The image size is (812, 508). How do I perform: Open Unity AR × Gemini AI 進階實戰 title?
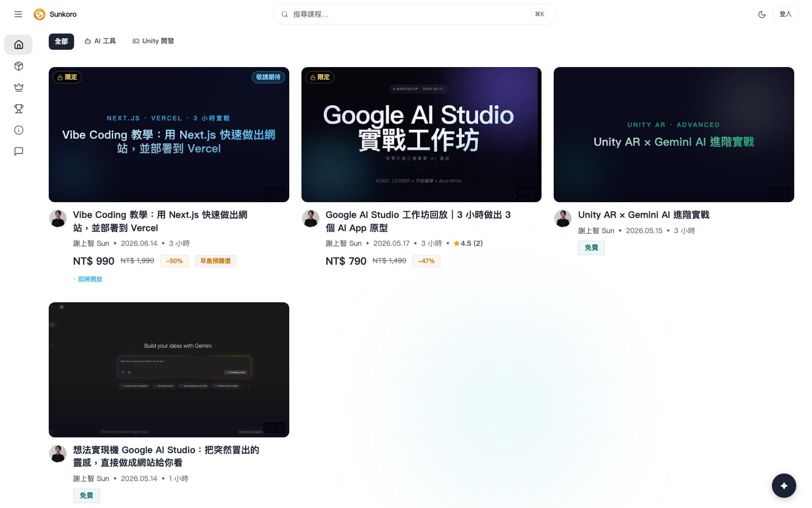pyautogui.click(x=644, y=215)
